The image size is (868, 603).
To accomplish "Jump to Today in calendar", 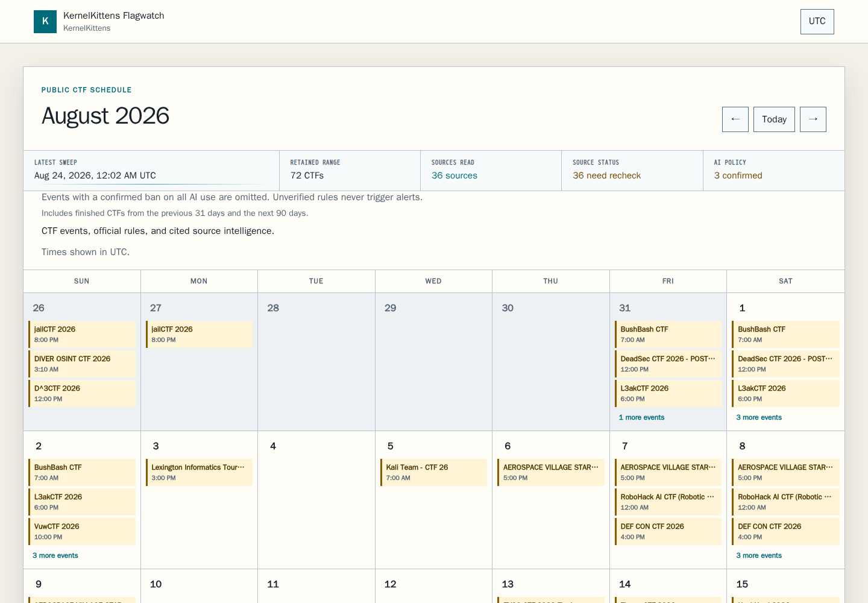I will 774,119.
